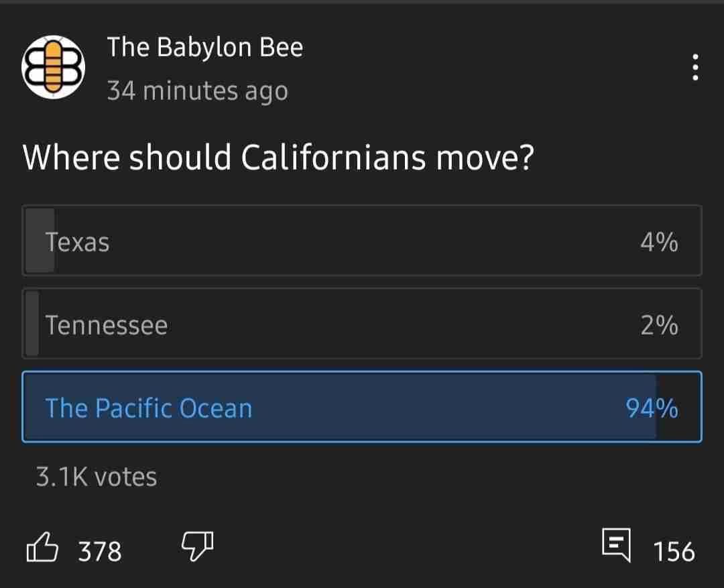Open The Babylon Bee channel avatar
Viewport: 724px width, 588px height.
(x=53, y=67)
